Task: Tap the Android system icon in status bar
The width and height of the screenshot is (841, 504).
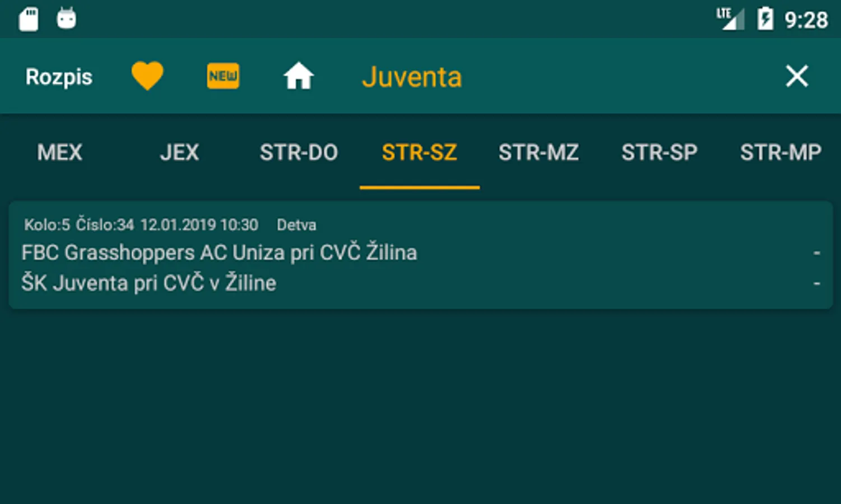Action: point(67,18)
